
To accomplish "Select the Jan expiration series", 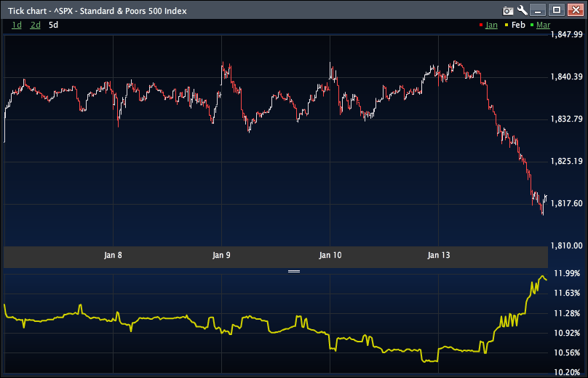I will coord(491,25).
